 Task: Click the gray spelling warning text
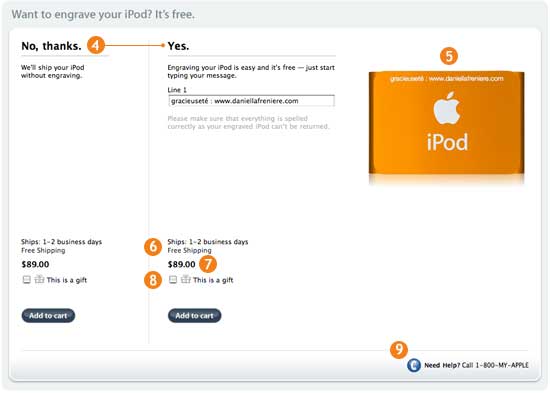248,122
